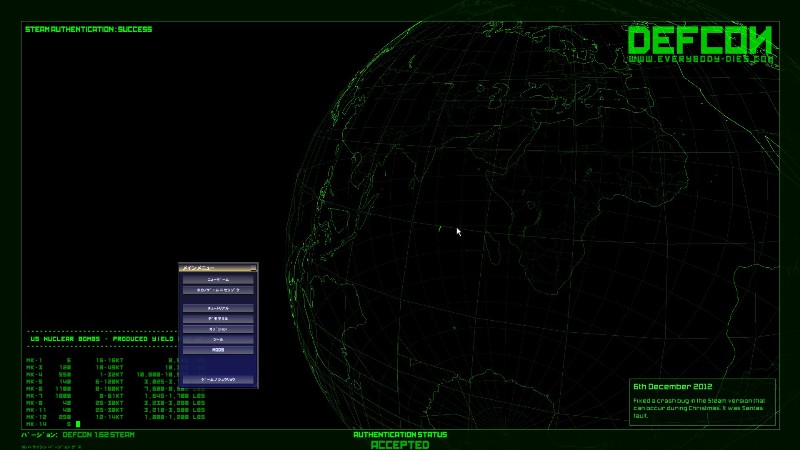Click the menu button directly below Tutorial
The height and width of the screenshot is (450, 800).
click(x=217, y=318)
